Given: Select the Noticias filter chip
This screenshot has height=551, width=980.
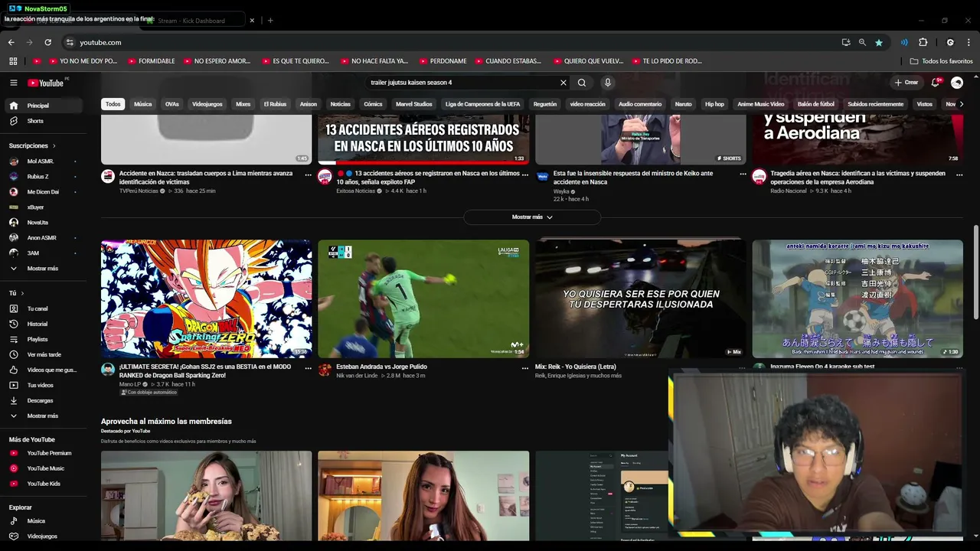Looking at the screenshot, I should pos(340,104).
